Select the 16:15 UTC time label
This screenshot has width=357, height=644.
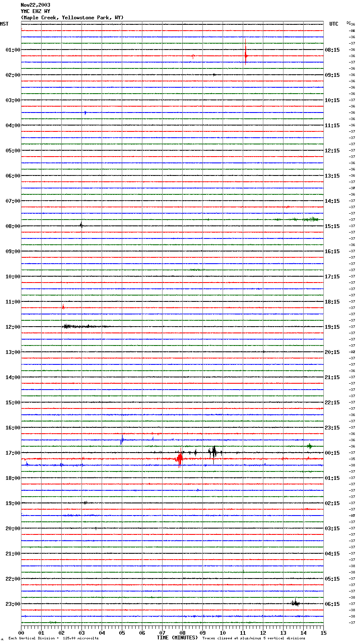pos(332,251)
